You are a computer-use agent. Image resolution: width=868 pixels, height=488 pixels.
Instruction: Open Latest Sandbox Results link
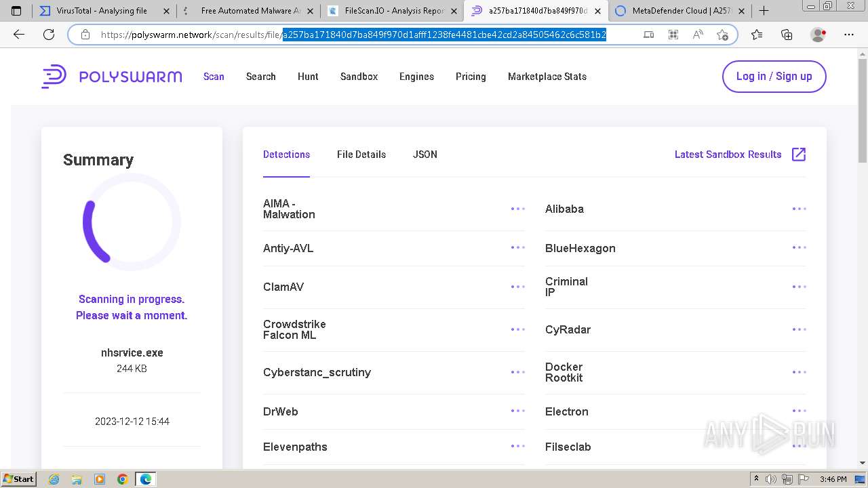(x=728, y=155)
